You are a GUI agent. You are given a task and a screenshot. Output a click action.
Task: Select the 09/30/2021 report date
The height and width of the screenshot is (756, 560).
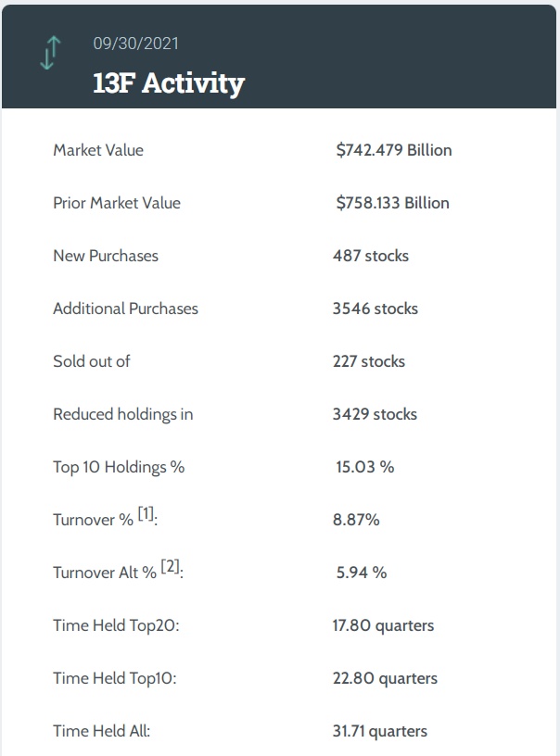click(135, 43)
